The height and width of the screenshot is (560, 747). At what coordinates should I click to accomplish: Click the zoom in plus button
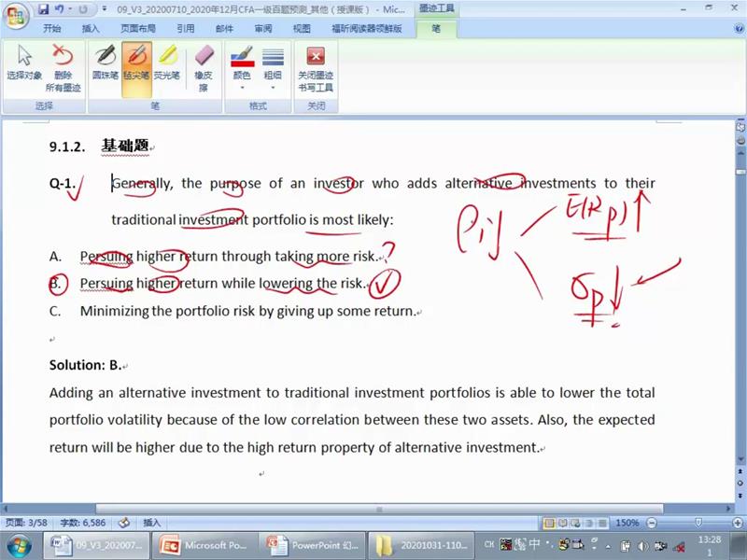738,523
